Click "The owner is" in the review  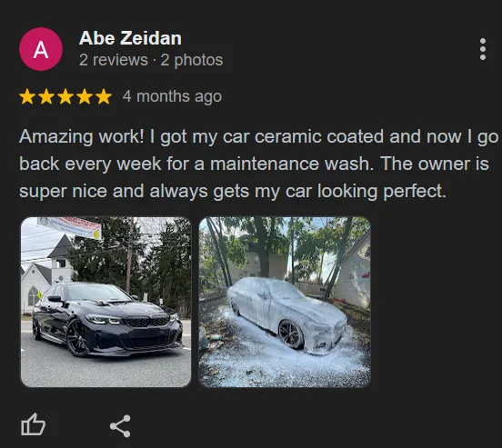pos(435,164)
